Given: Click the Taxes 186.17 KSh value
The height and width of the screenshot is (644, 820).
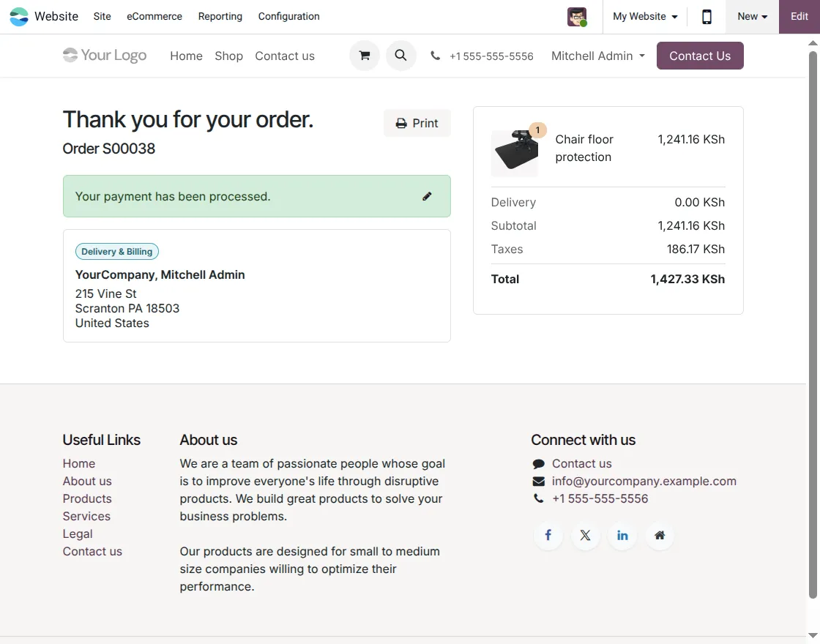Looking at the screenshot, I should pyautogui.click(x=696, y=250).
